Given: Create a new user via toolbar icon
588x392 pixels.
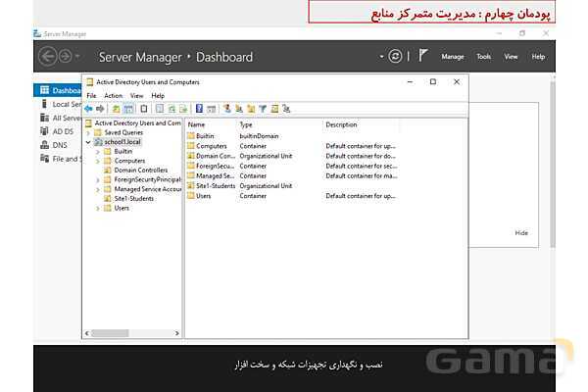Looking at the screenshot, I should coord(227,109).
